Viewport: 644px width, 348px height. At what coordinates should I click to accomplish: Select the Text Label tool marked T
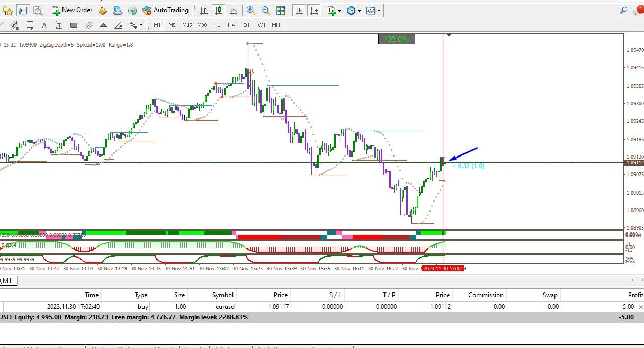coord(59,25)
